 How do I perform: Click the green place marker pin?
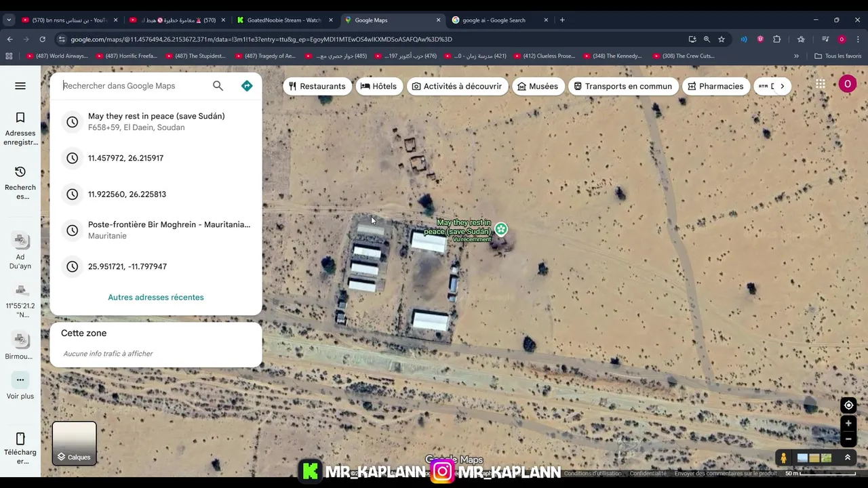click(x=501, y=229)
